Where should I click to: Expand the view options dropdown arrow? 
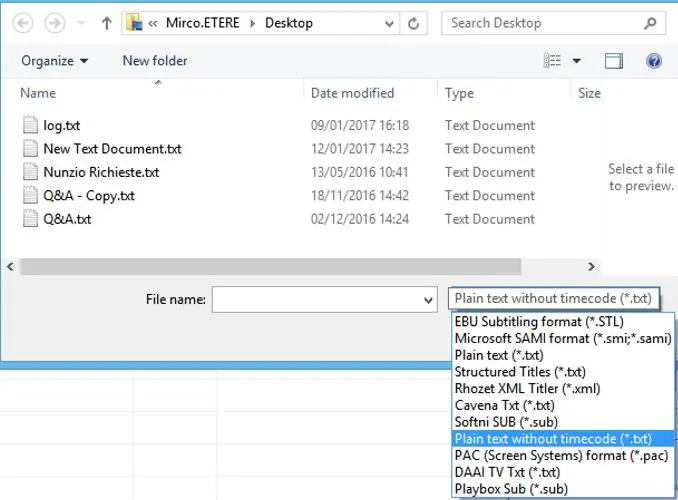click(577, 61)
